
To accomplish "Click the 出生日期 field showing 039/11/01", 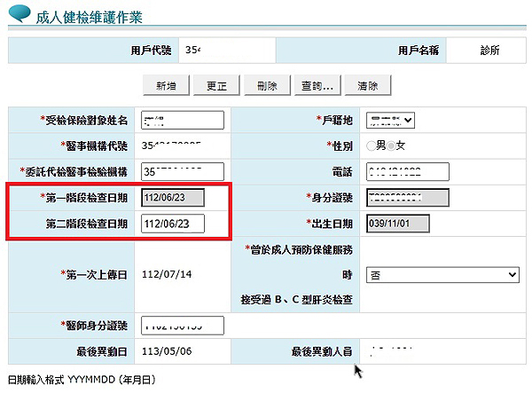I will coord(397,223).
